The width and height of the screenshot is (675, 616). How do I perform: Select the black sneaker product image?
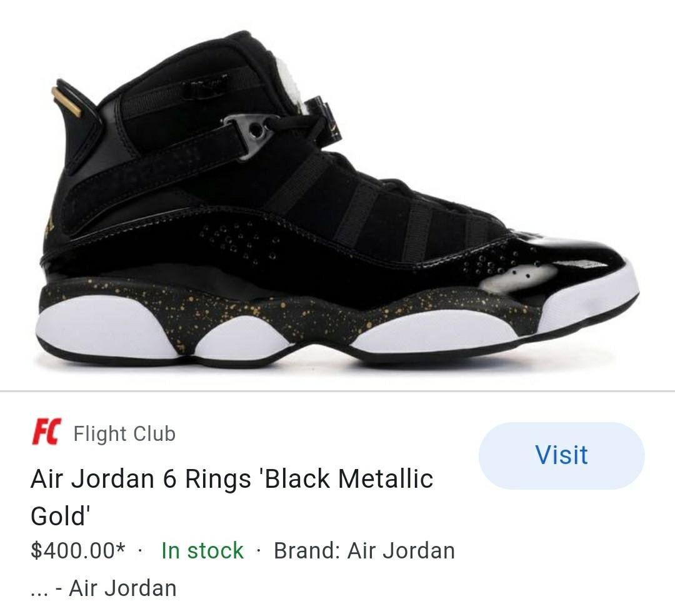338,199
